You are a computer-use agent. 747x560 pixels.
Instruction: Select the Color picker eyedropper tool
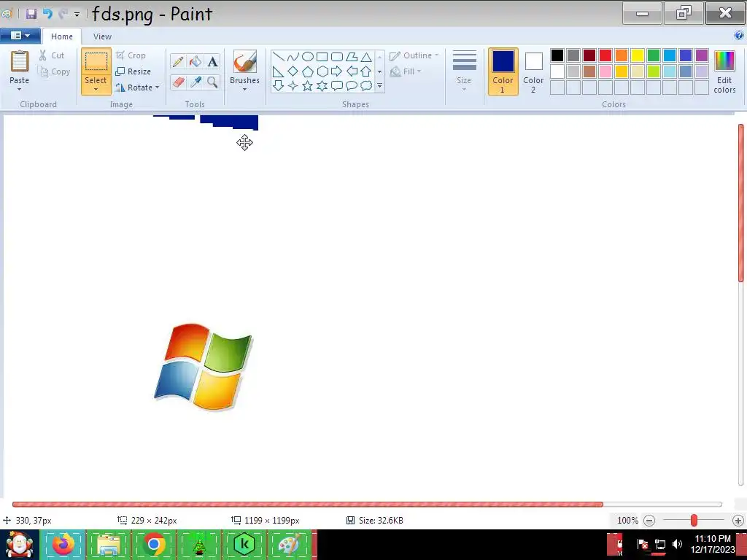[x=195, y=82]
